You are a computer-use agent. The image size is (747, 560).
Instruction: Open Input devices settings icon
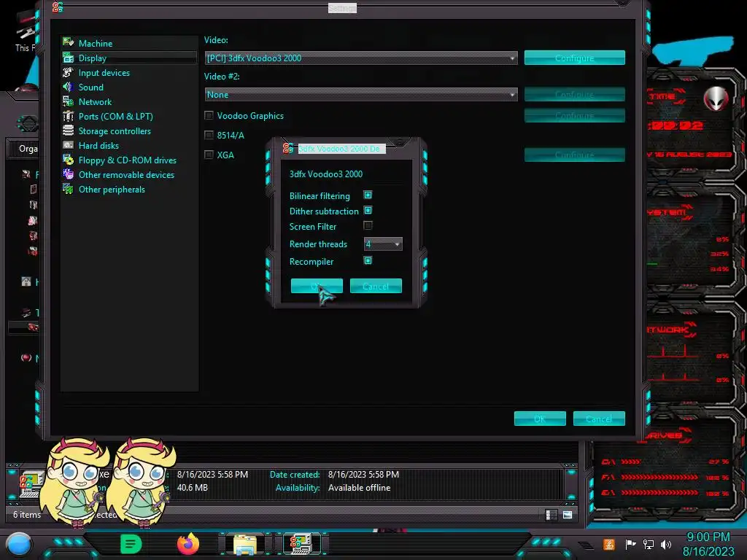tap(68, 73)
